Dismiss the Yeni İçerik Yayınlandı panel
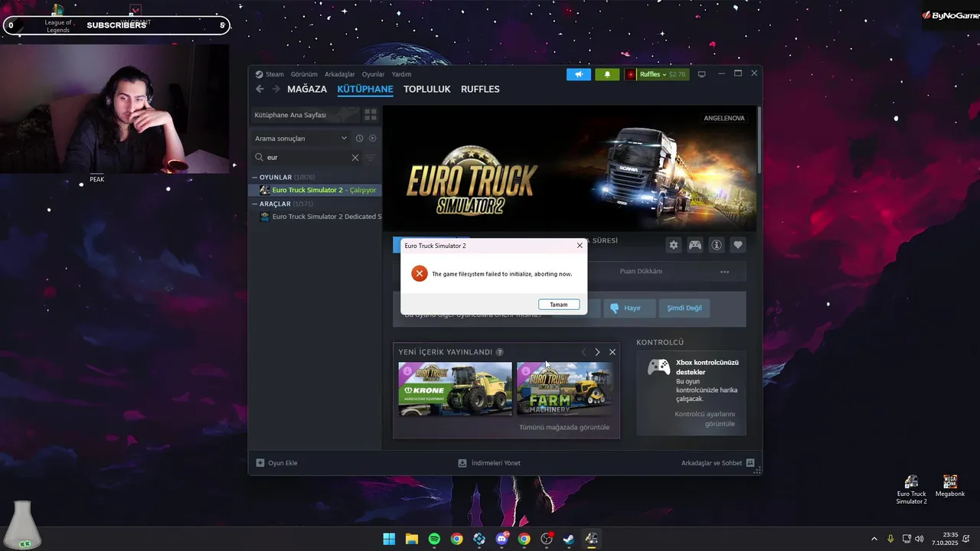980x551 pixels. (x=612, y=352)
